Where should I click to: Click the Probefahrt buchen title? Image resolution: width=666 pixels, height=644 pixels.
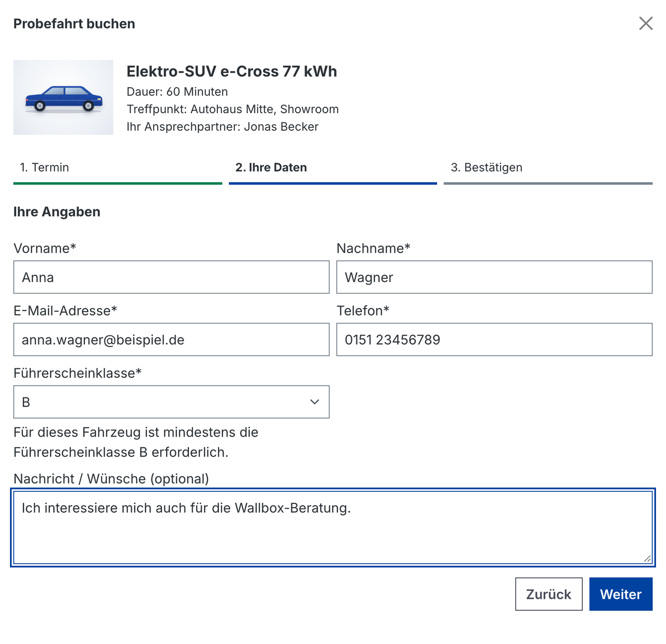(74, 24)
